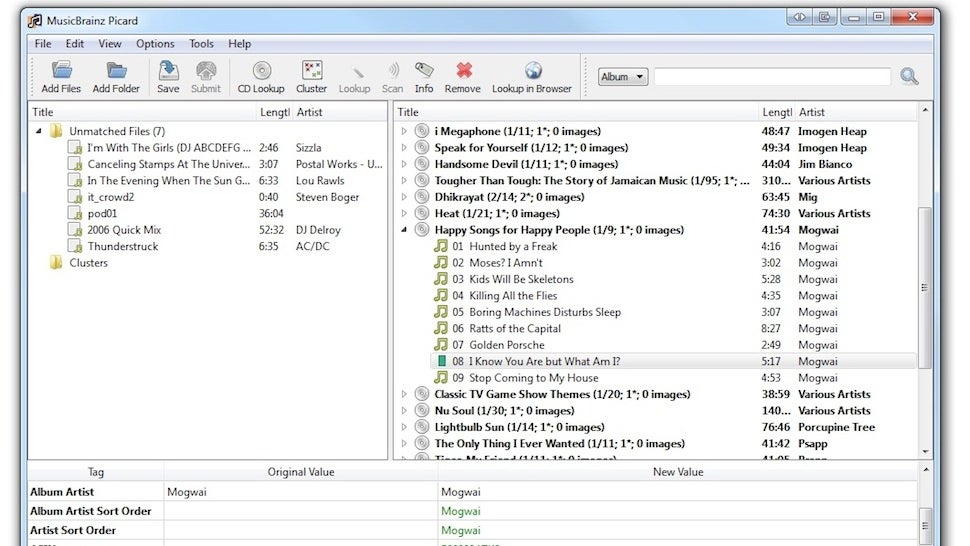
Task: Click the Cluster toolbar icon
Action: [312, 70]
